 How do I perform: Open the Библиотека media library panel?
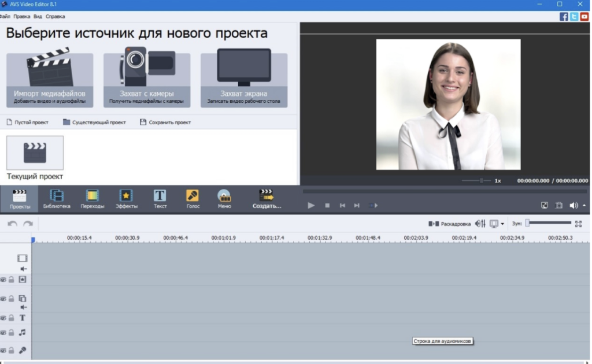coord(57,198)
